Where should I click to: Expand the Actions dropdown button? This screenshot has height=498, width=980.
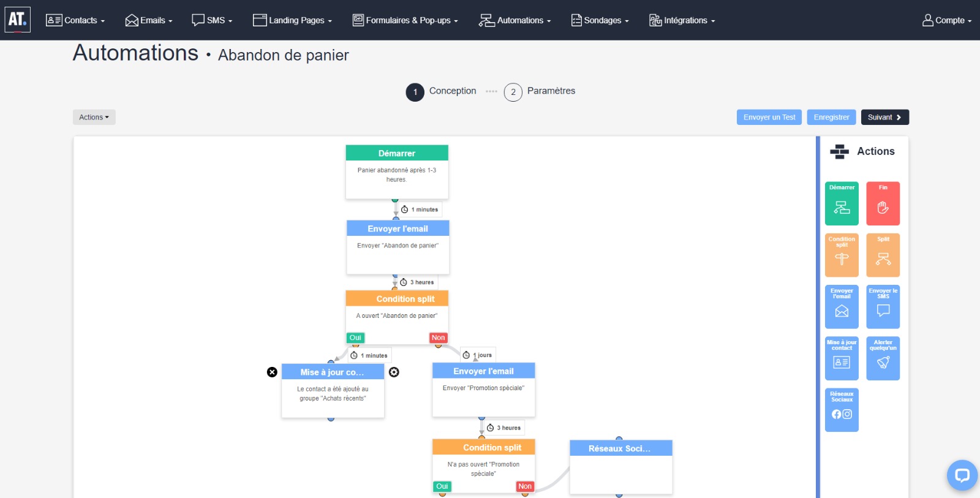pyautogui.click(x=94, y=117)
